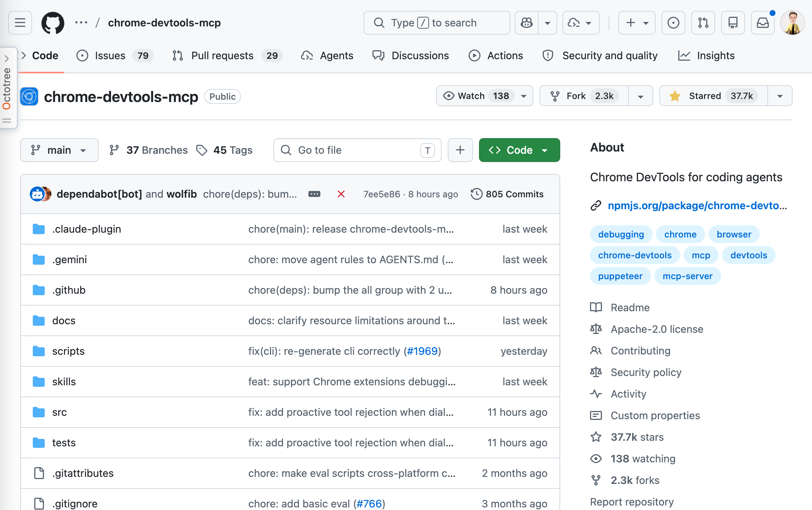This screenshot has width=812, height=510.
Task: Select the debugging topic tag
Action: (x=621, y=234)
